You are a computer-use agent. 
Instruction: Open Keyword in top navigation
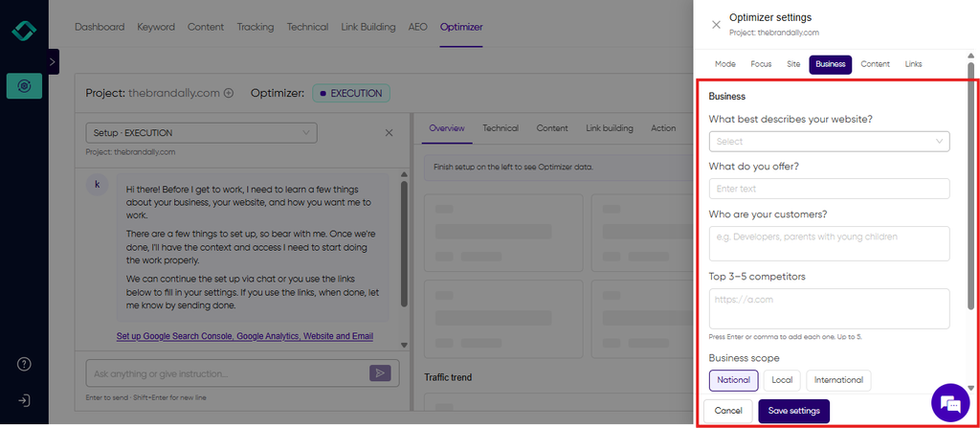[x=156, y=27]
